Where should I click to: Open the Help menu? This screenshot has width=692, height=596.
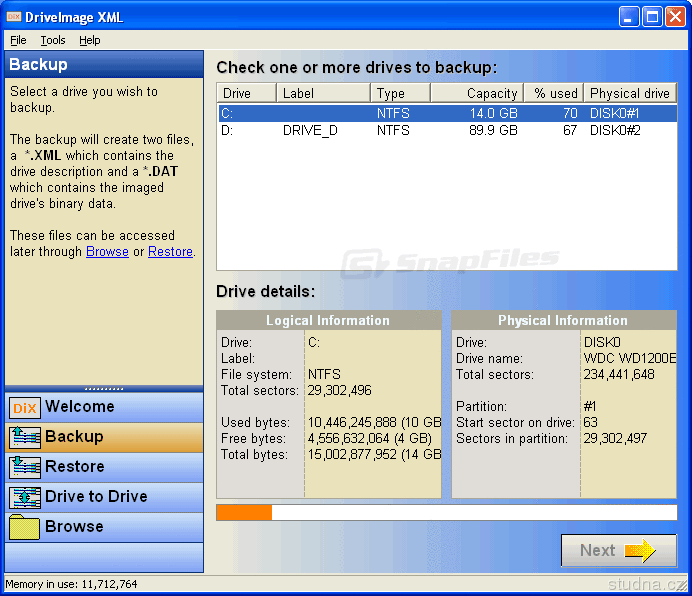coord(90,40)
